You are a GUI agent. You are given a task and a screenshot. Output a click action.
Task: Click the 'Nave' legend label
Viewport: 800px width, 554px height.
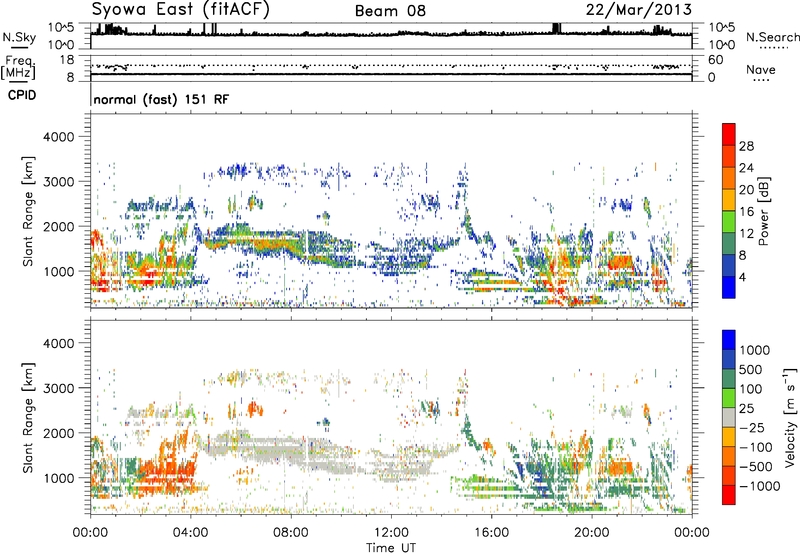761,69
